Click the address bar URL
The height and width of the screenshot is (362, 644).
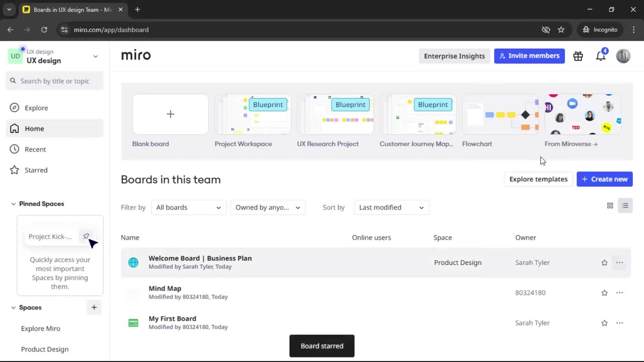(x=111, y=30)
